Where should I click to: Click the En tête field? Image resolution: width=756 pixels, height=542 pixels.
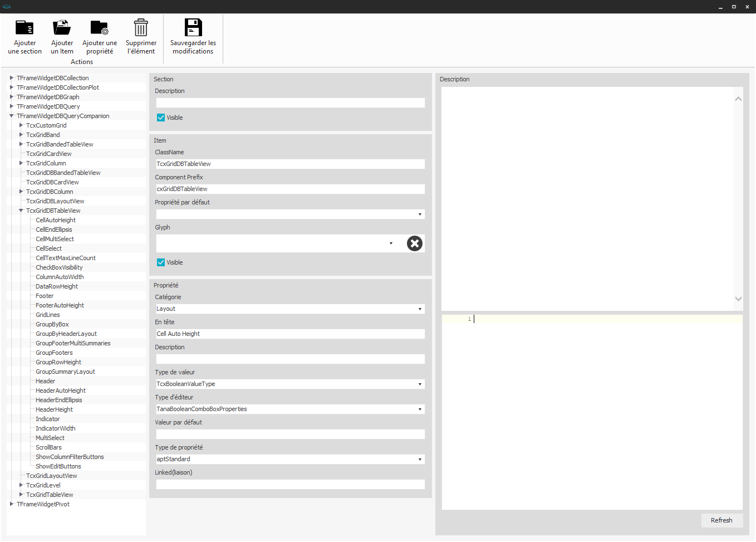290,334
